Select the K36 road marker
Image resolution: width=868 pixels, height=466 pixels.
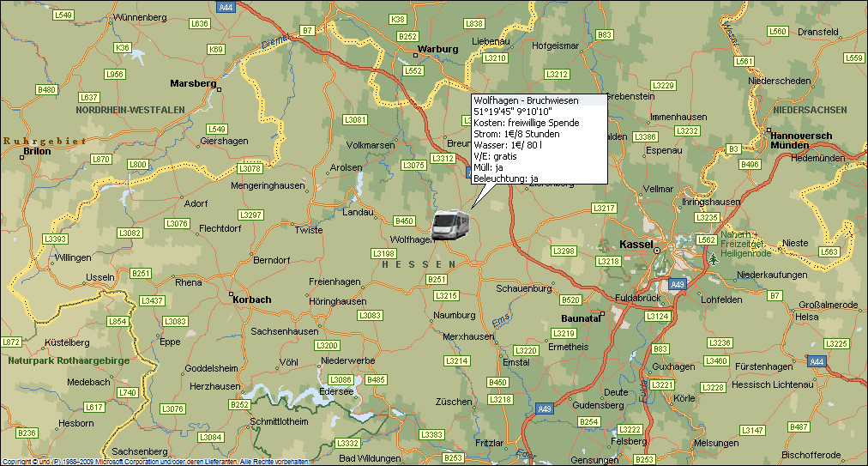[x=123, y=48]
